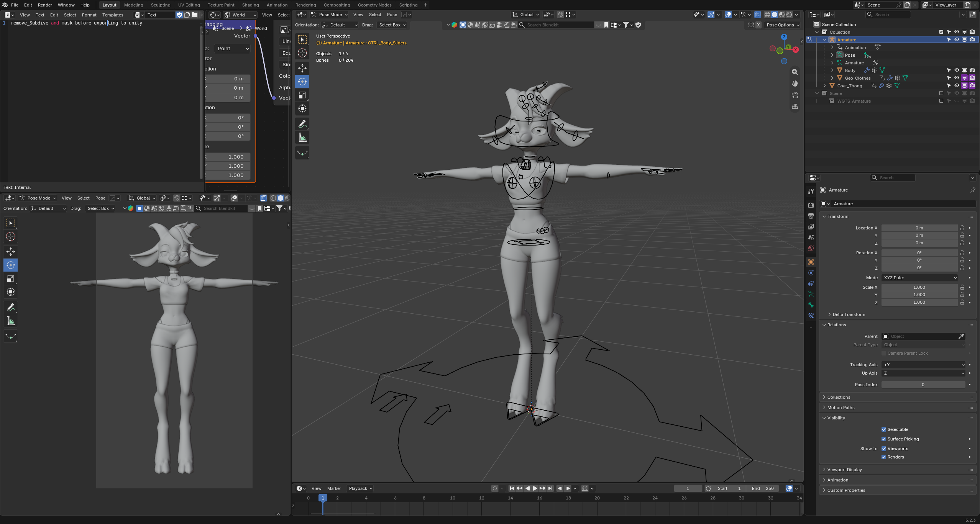Hide the Body object with its eye icon

point(957,70)
